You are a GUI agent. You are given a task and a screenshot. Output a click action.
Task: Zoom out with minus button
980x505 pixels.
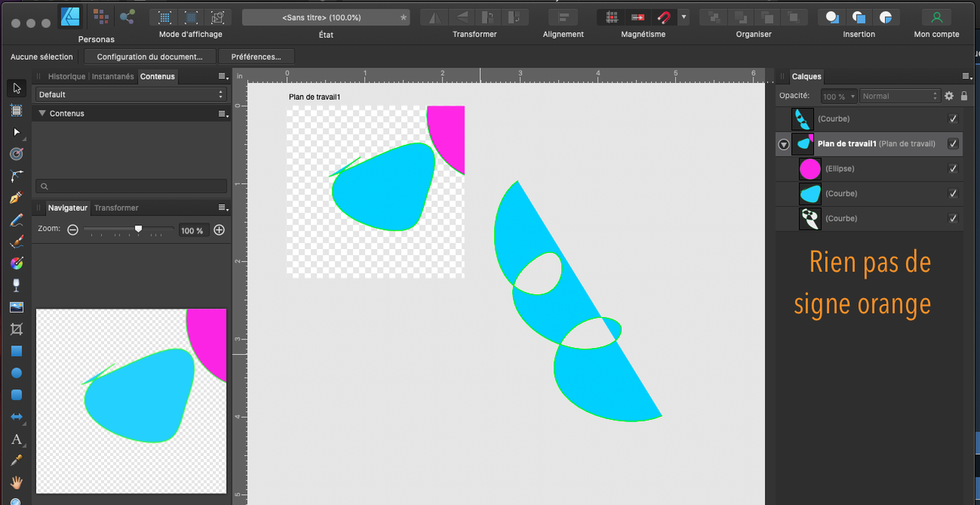click(73, 230)
